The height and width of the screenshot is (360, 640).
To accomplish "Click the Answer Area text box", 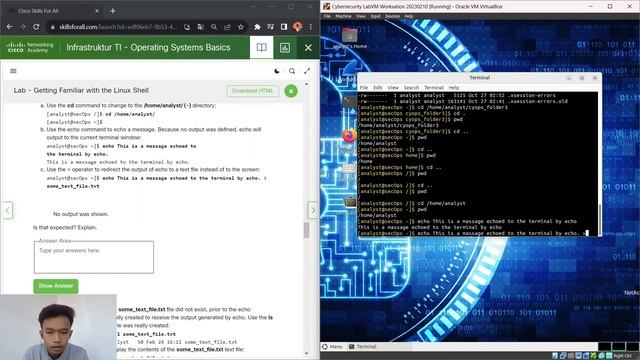I will 94,257.
